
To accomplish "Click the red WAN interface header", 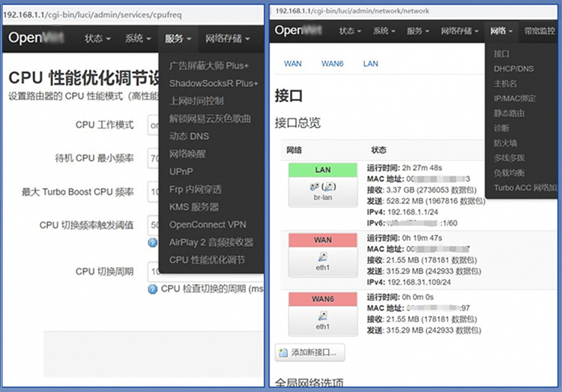I will click(x=322, y=240).
